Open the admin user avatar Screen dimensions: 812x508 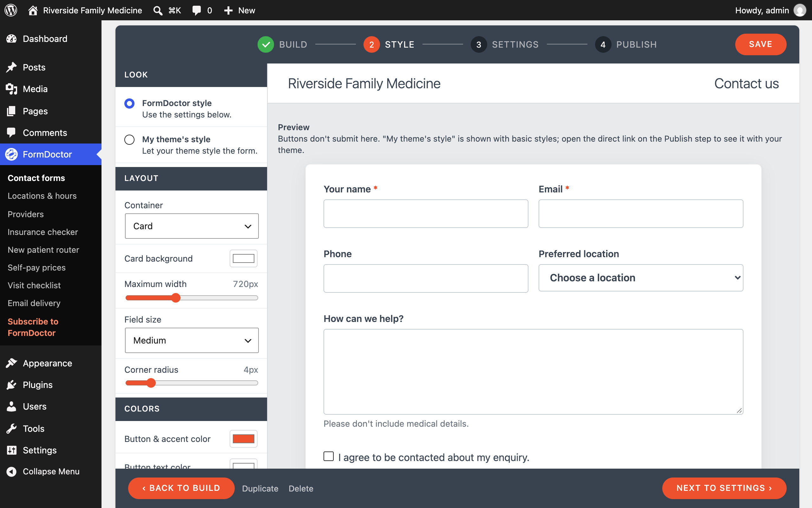800,10
